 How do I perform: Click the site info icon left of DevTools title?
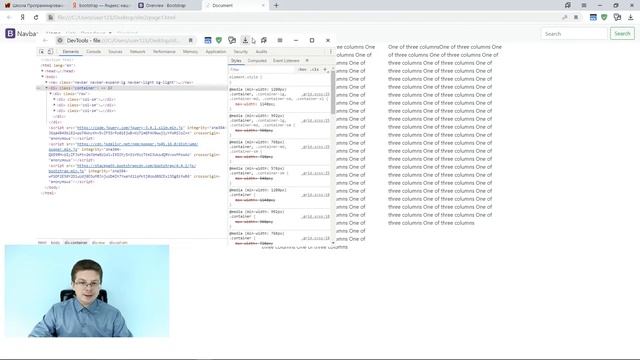tap(60, 40)
